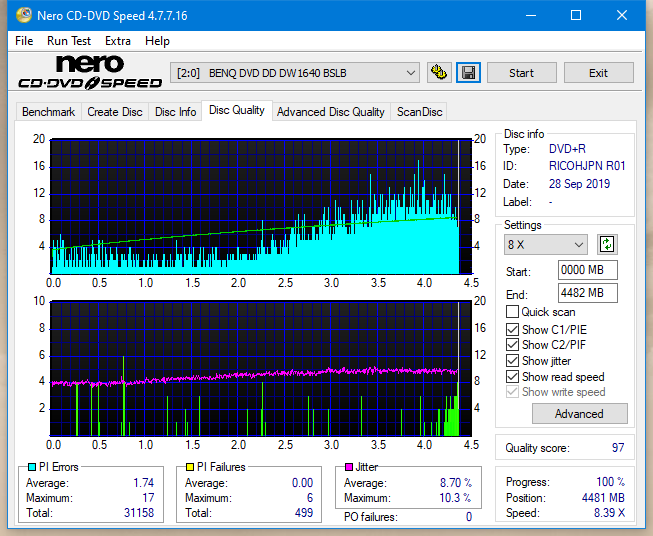Minimize the Nero CD-DVD Speed window
The image size is (653, 536).
[531, 15]
